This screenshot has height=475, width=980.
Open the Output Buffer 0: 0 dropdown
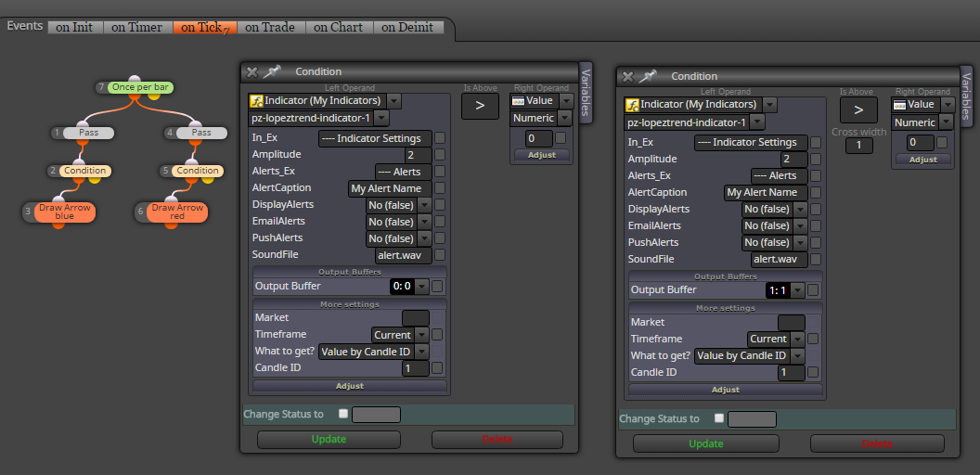422,287
